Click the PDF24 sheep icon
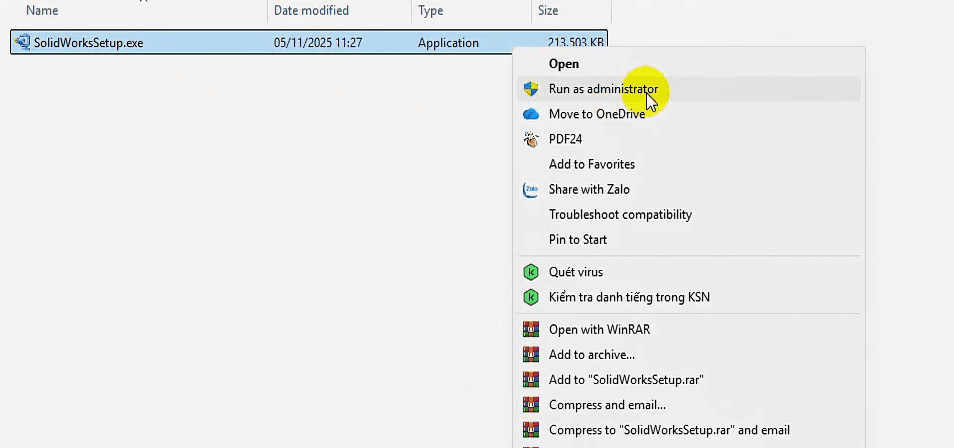This screenshot has height=448, width=954. pos(531,139)
